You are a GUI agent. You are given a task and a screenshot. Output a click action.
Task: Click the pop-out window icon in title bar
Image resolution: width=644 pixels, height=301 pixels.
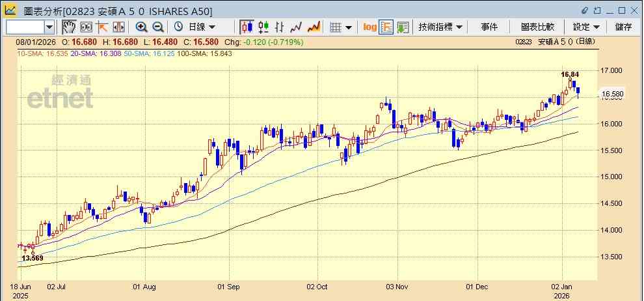[x=597, y=10]
